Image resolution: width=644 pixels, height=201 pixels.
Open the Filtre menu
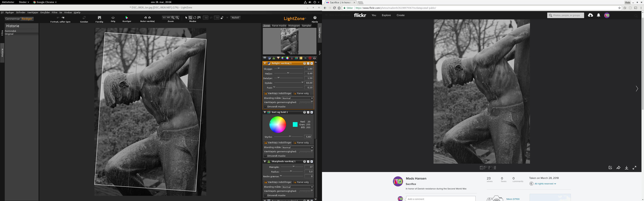point(55,13)
